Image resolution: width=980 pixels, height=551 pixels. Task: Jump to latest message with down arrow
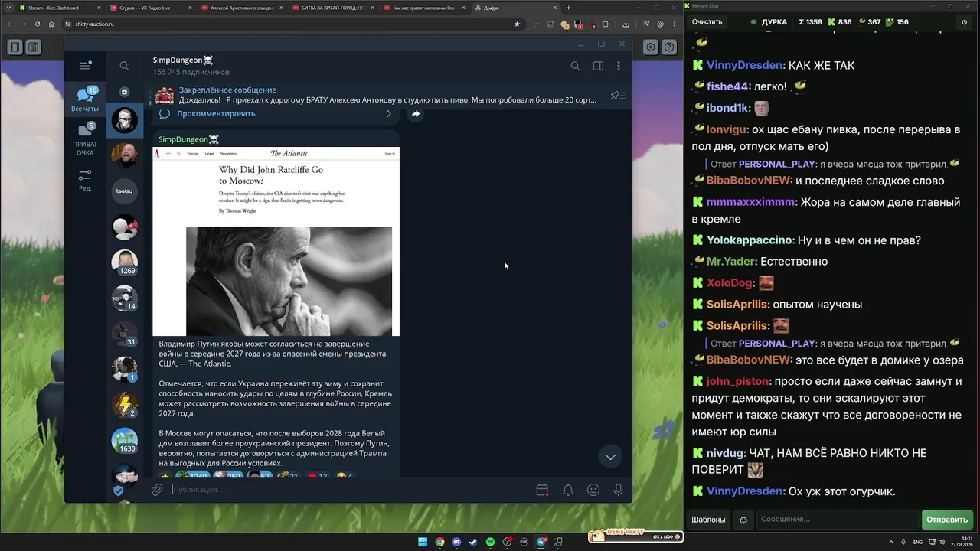610,457
